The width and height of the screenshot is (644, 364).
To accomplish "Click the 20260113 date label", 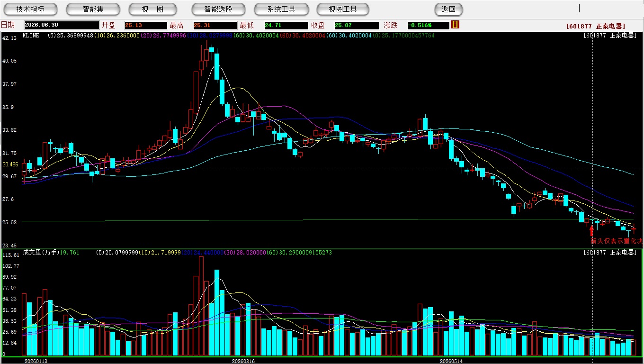I will pos(36,361).
